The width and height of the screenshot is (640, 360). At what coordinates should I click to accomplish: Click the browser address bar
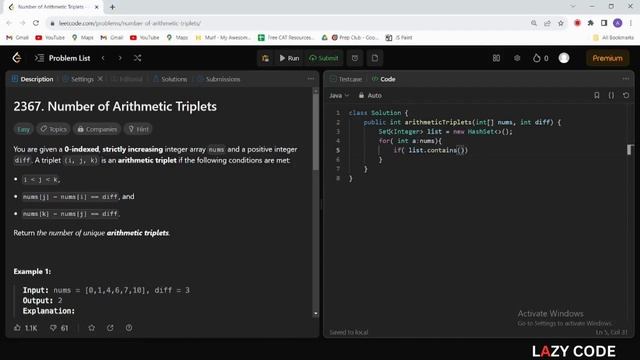click(286, 23)
